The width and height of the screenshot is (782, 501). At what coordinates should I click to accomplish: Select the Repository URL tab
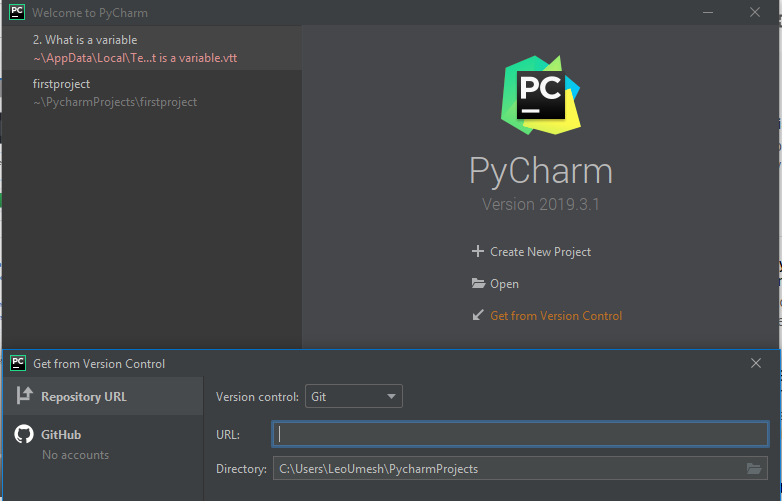click(103, 396)
